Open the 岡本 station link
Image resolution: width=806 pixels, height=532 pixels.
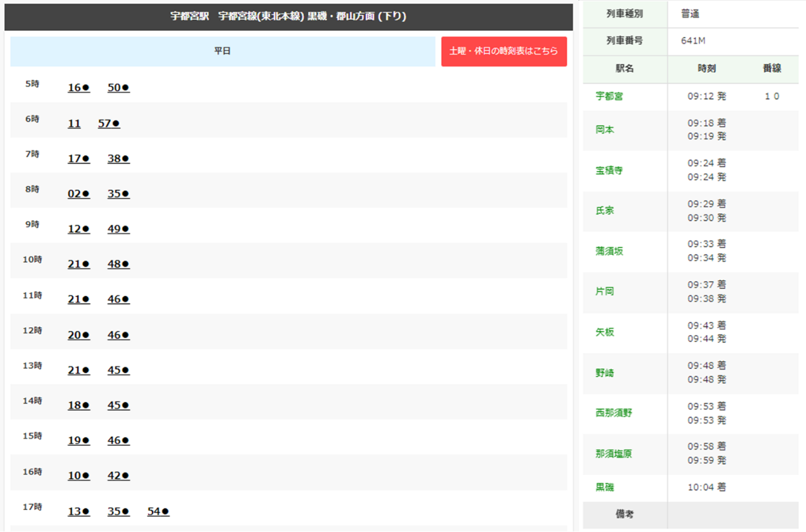(x=605, y=130)
